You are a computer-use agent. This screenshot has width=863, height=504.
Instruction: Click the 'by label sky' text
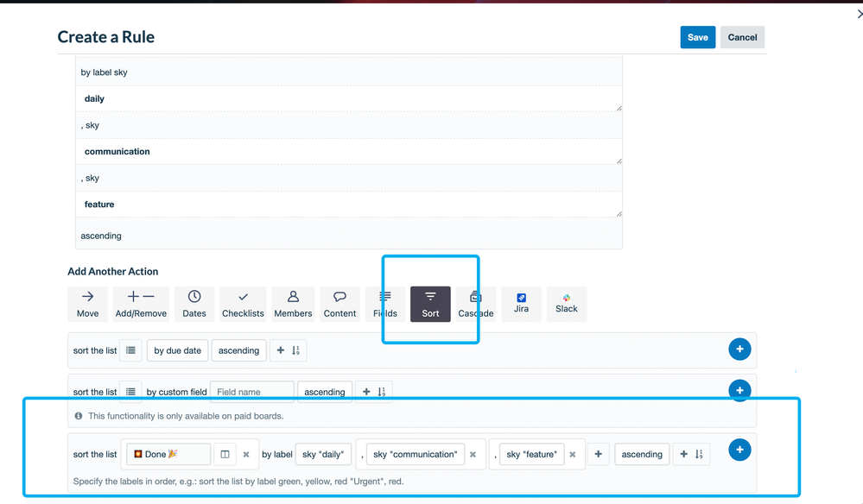104,72
